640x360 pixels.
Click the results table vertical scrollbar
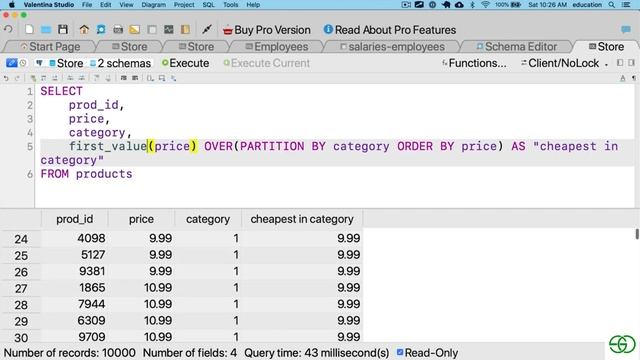pyautogui.click(x=637, y=234)
